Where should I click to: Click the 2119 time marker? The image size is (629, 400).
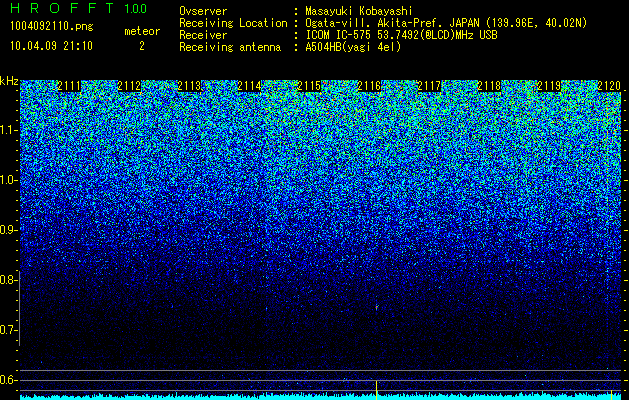[x=549, y=86]
